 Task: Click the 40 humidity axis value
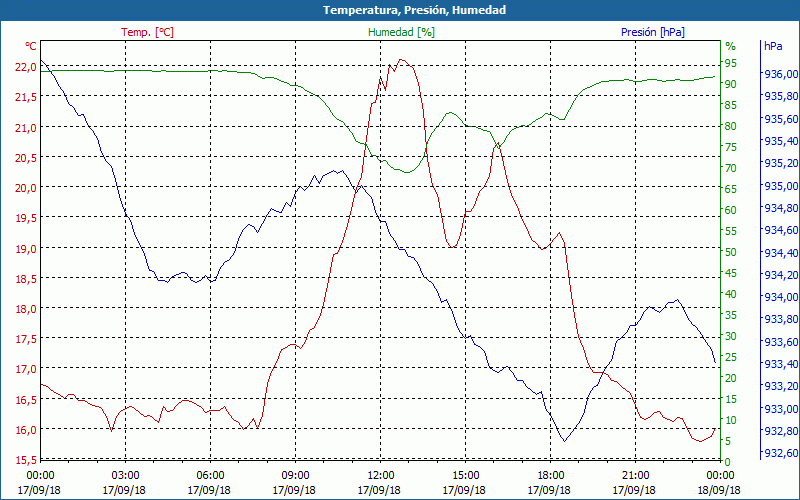(x=731, y=294)
